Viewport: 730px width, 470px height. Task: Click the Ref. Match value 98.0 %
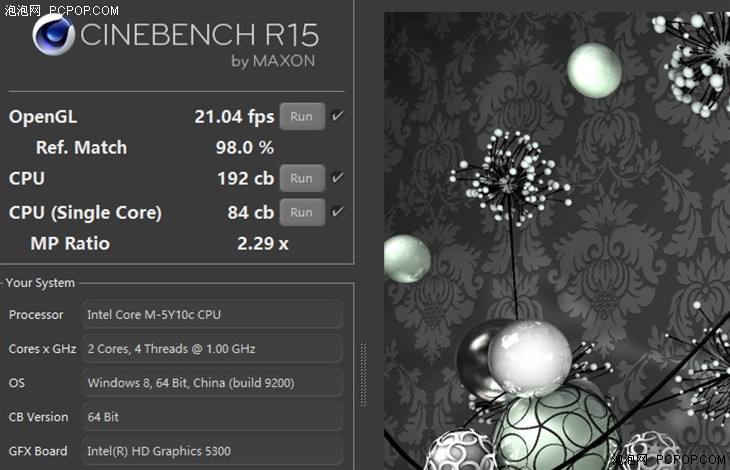point(245,148)
